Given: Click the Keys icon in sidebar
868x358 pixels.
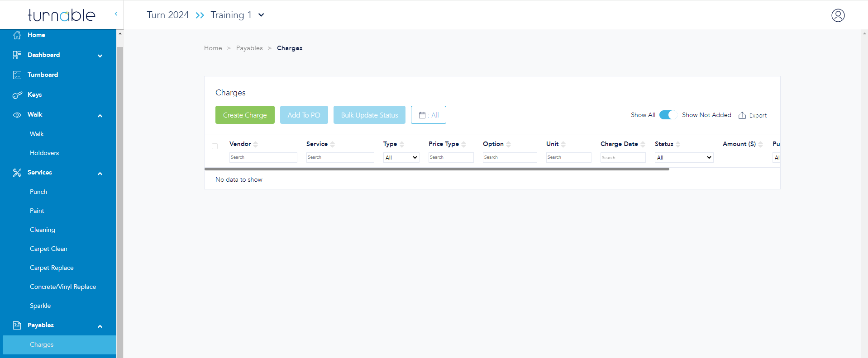Looking at the screenshot, I should click(x=17, y=94).
